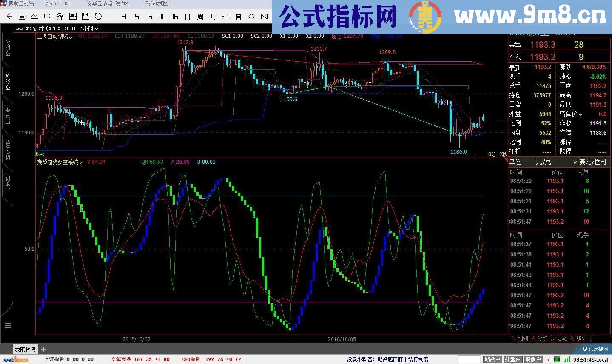Open the 结算价 dropdown arrow in quote panel
This screenshot has width=612, height=364.
(x=580, y=114)
